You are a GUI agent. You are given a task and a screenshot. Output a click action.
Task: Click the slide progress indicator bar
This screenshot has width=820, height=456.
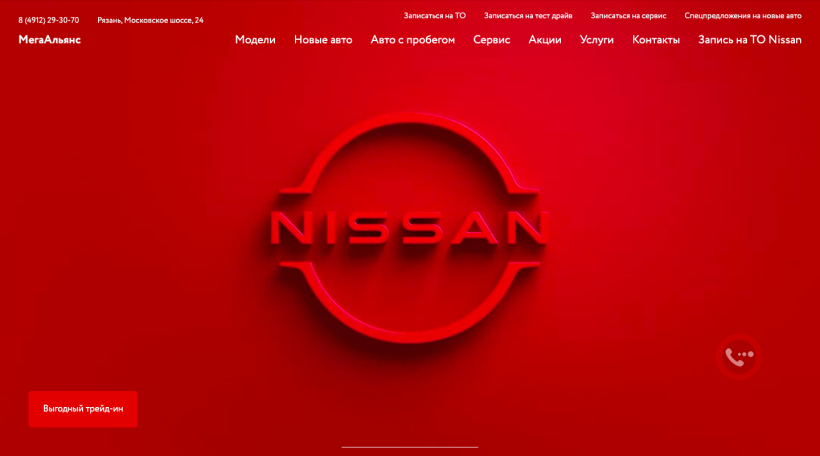tap(410, 447)
